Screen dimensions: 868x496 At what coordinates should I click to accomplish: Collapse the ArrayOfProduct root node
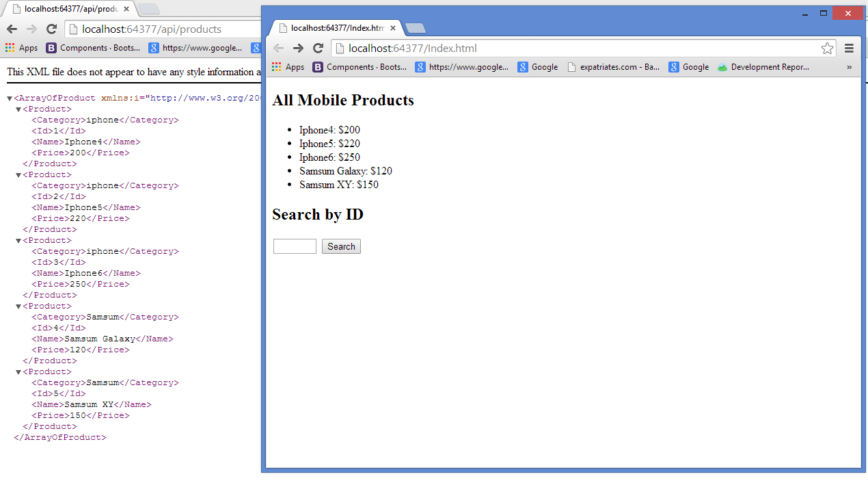(x=10, y=99)
